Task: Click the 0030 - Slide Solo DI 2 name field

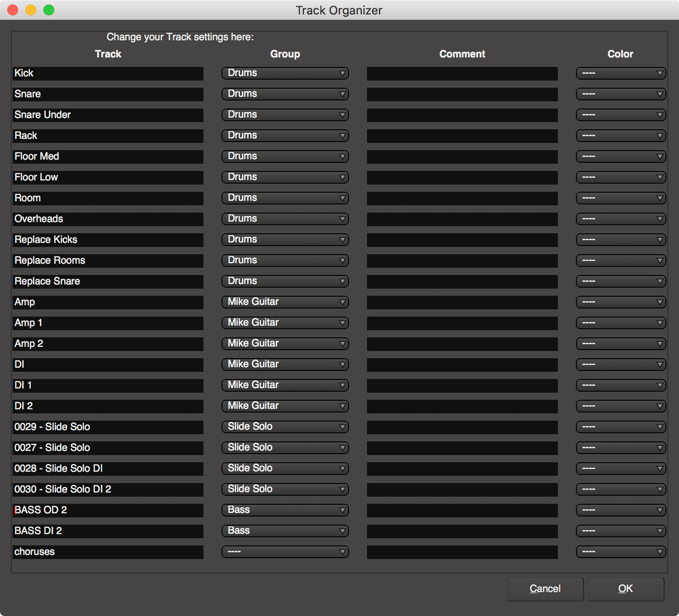Action: point(108,489)
